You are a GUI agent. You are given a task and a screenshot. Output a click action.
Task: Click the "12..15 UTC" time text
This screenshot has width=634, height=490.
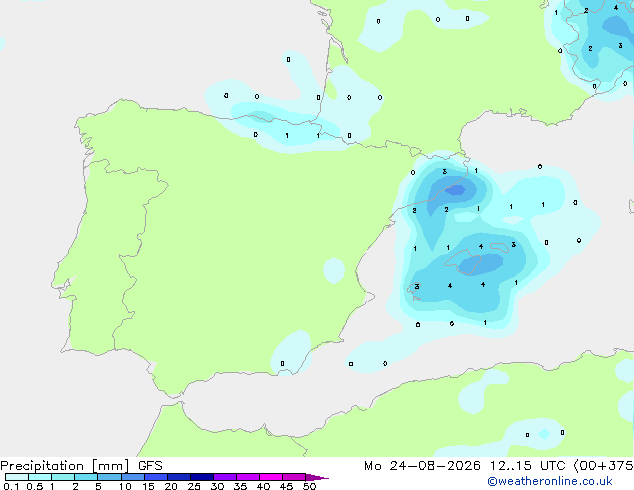(x=528, y=466)
